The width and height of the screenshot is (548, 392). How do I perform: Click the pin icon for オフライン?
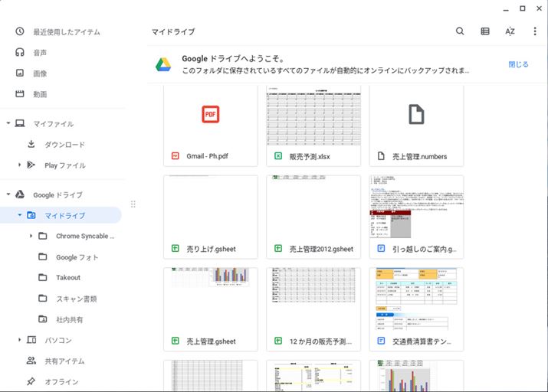(x=31, y=381)
